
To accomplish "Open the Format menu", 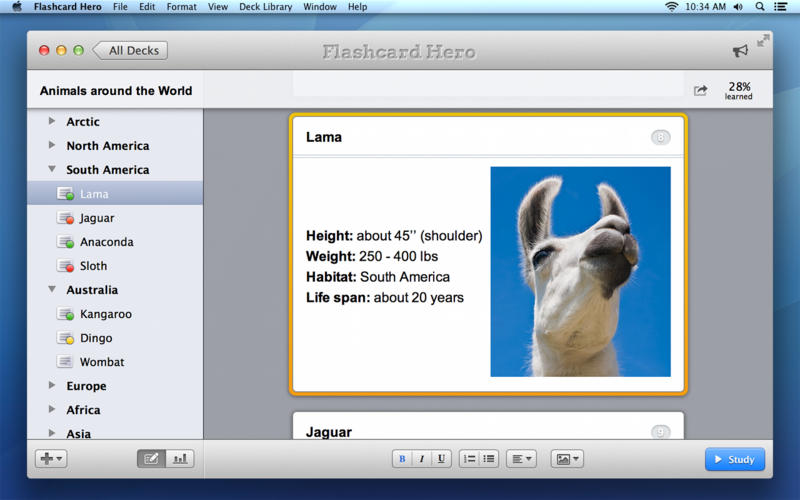I will click(181, 7).
